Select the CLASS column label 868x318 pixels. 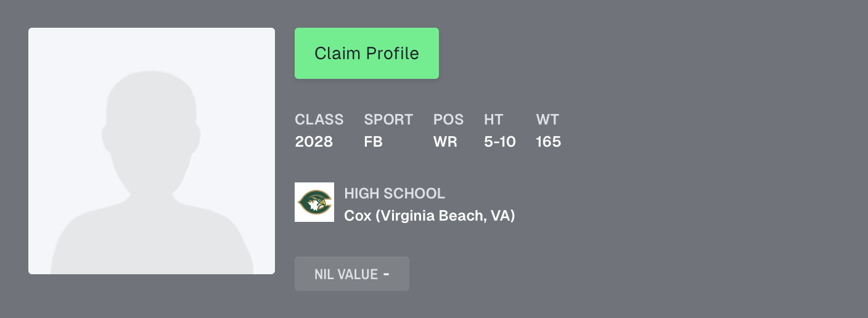(319, 120)
